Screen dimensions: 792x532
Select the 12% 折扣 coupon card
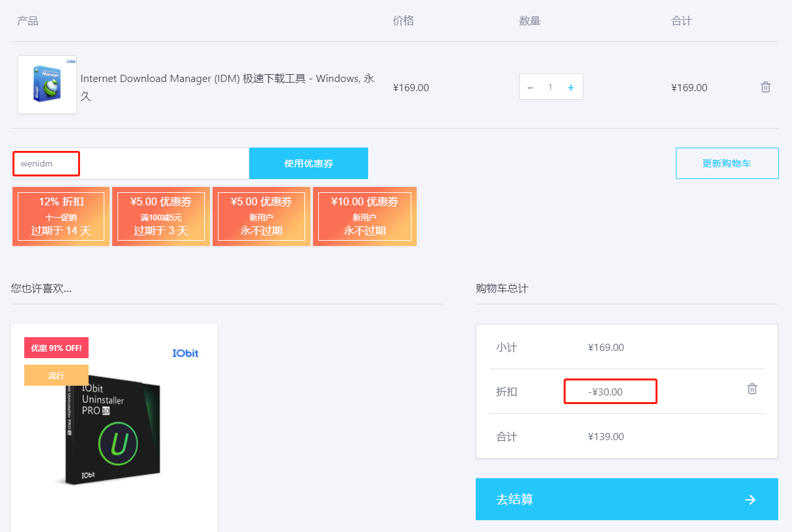[61, 216]
